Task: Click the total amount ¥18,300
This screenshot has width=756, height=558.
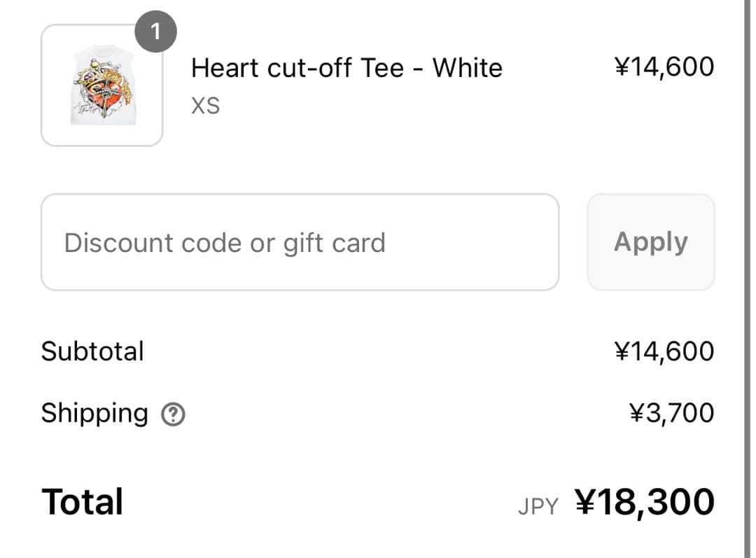Action: 645,502
